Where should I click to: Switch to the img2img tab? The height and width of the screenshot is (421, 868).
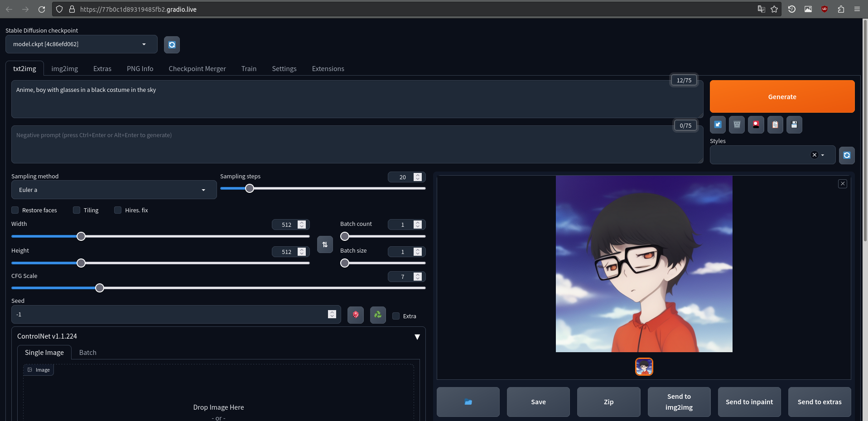[x=64, y=69]
